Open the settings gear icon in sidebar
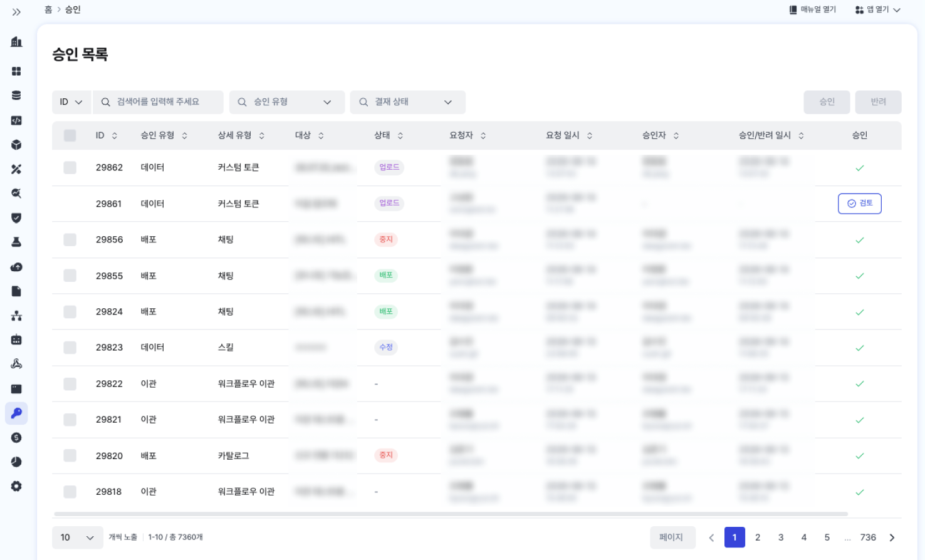Screen dimensions: 925x560 click(16, 486)
